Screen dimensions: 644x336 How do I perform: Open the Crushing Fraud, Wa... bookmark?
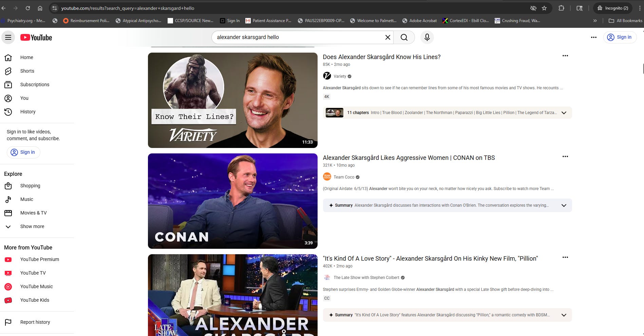click(x=517, y=21)
